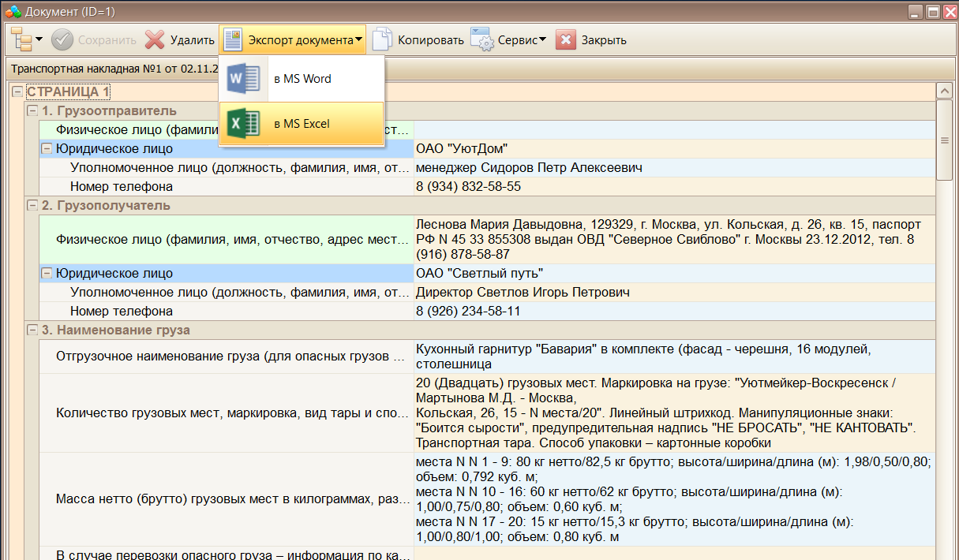Click the Леснова Мария Давыдовна address cell

click(674, 239)
